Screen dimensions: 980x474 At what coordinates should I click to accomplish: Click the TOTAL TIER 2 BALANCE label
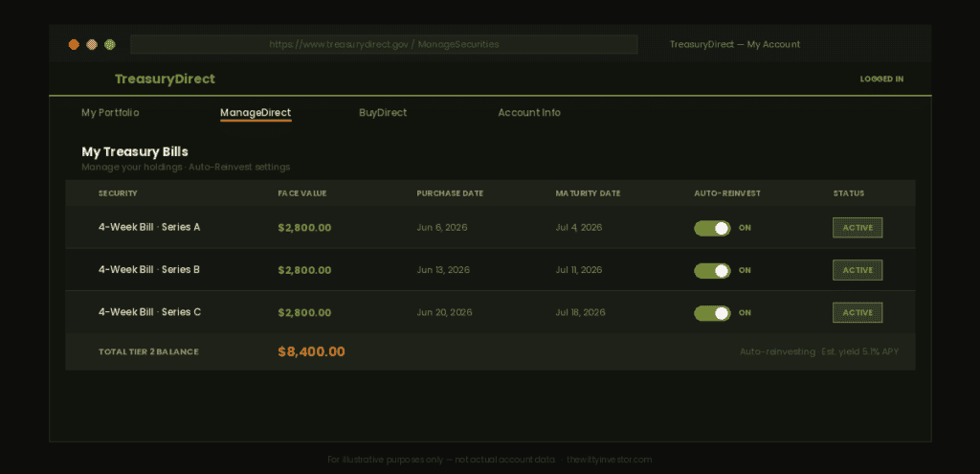[148, 352]
